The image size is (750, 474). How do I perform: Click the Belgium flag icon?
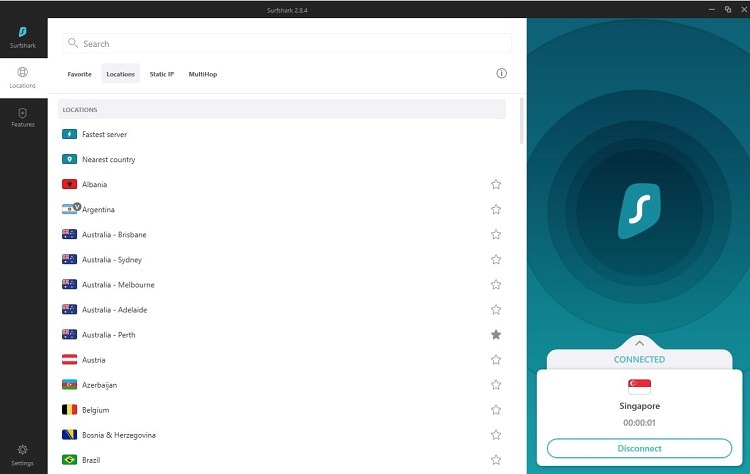(x=69, y=409)
